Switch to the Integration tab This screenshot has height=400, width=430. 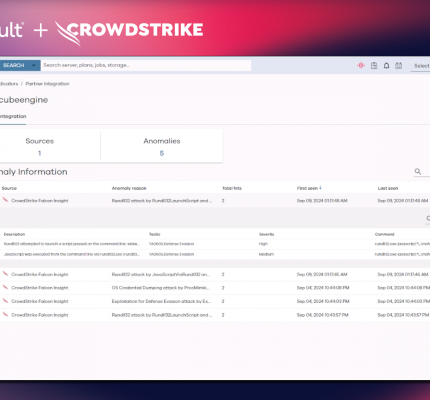pos(13,116)
